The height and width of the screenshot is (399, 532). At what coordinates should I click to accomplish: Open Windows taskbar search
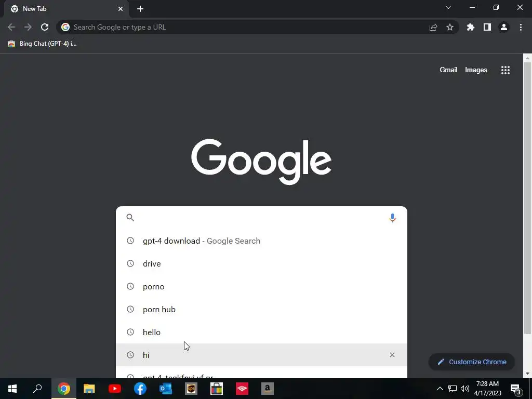[x=37, y=389]
